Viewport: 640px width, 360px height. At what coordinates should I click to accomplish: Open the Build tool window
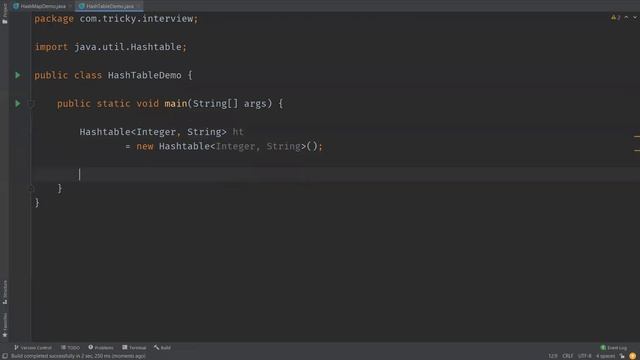coord(162,348)
